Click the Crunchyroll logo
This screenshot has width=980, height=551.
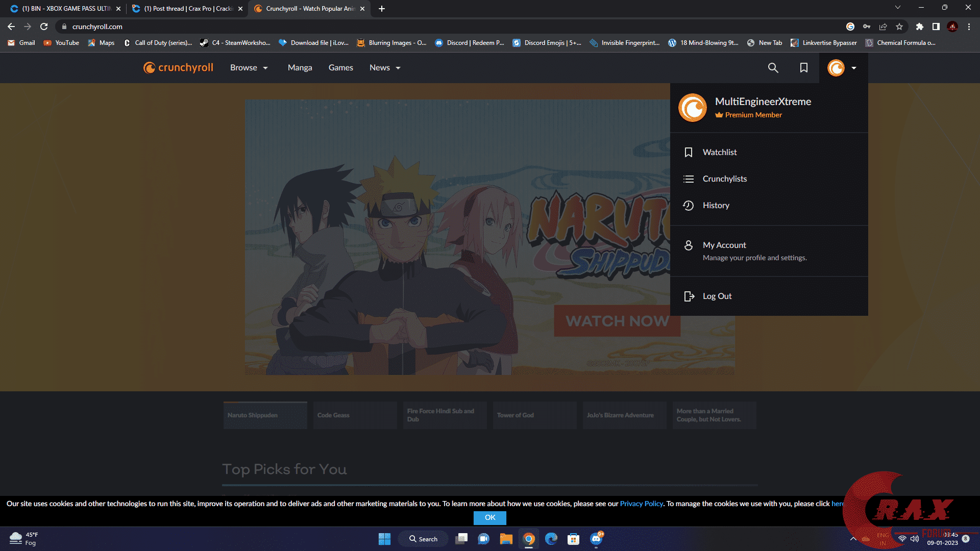178,67
